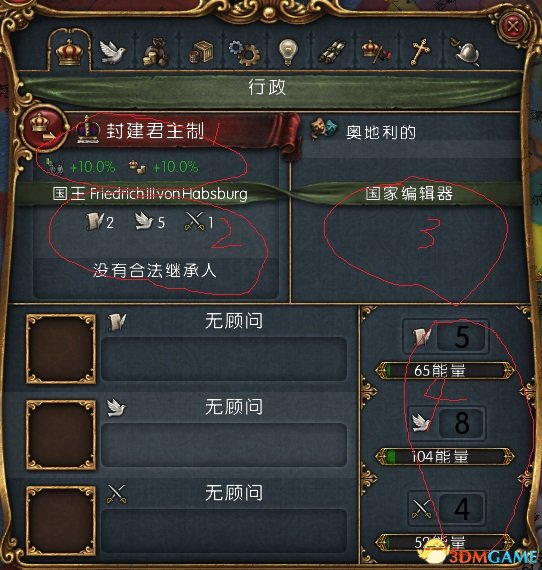The width and height of the screenshot is (542, 570).
Task: Click the 国家编辑器 header
Action: point(409,193)
